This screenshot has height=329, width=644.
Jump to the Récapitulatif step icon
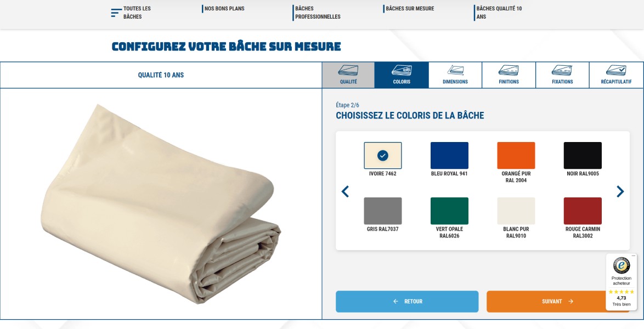click(x=616, y=70)
